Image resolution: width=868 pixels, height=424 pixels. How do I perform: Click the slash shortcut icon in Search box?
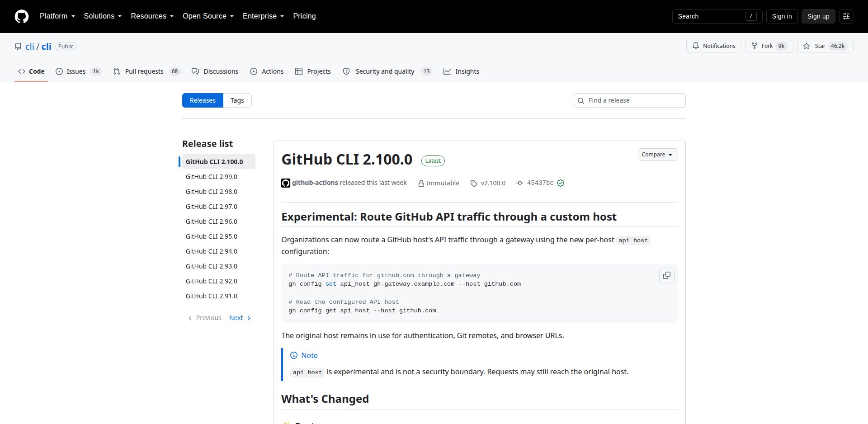click(x=751, y=16)
